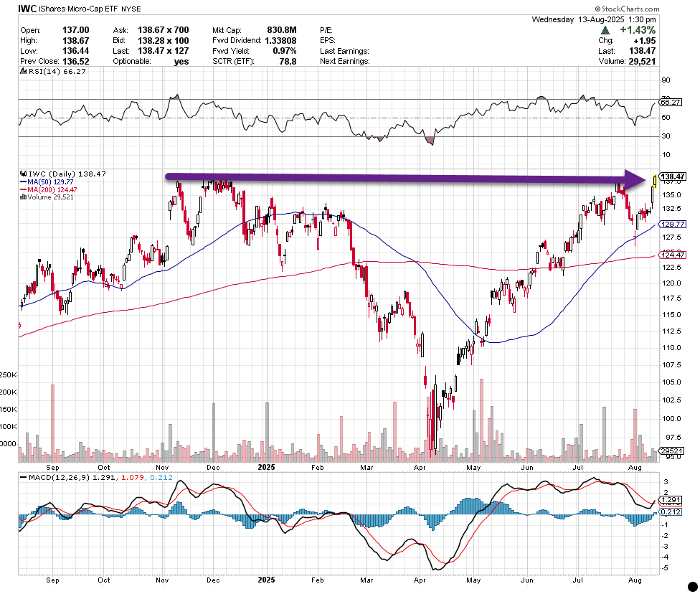Click the iShares Micro-Cap ETF name
The height and width of the screenshot is (594, 700).
click(x=78, y=9)
